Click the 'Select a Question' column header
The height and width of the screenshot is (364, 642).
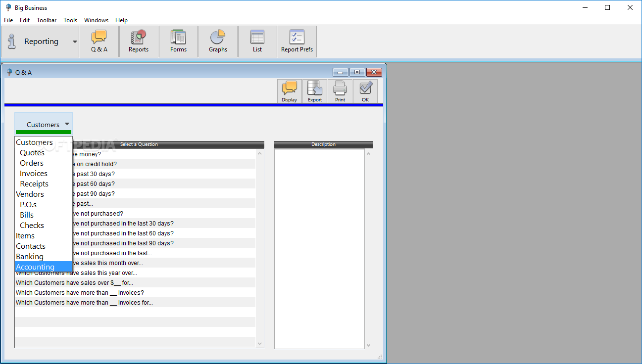[x=139, y=144]
